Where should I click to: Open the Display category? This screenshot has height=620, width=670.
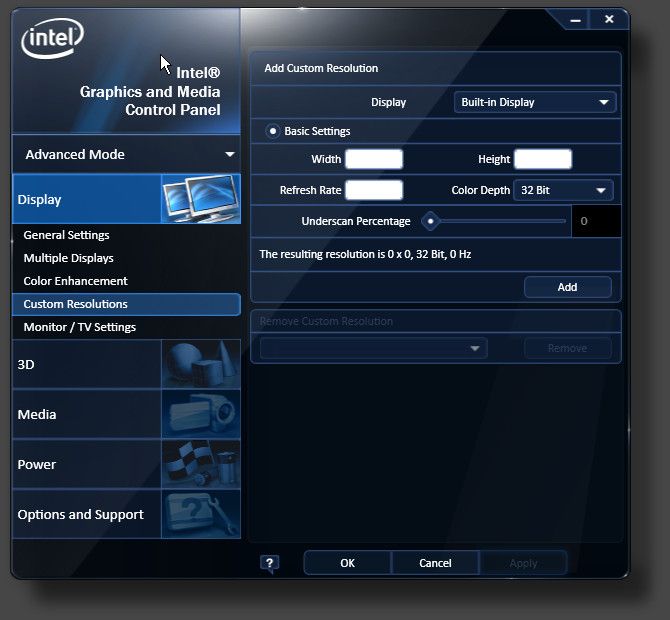(x=127, y=199)
